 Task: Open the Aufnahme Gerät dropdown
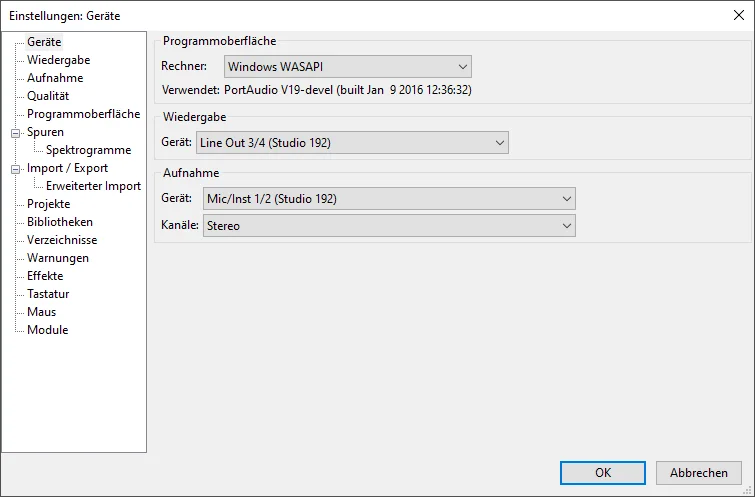point(388,199)
